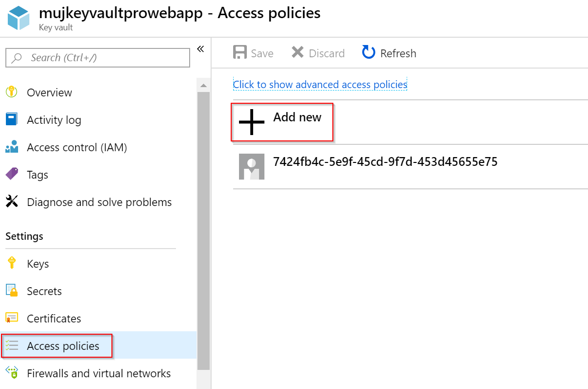Click the Save button in toolbar
This screenshot has height=389, width=588.
pos(253,53)
